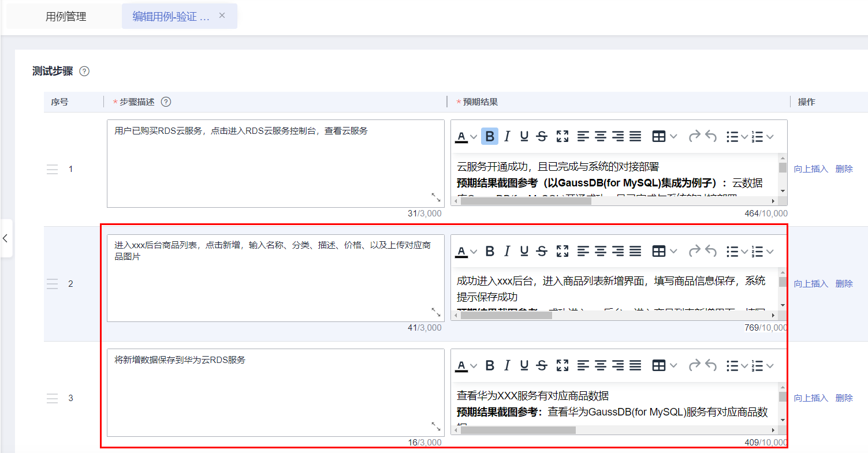Open font color dropdown in step 3 editor
This screenshot has height=453, width=868.
[x=474, y=366]
